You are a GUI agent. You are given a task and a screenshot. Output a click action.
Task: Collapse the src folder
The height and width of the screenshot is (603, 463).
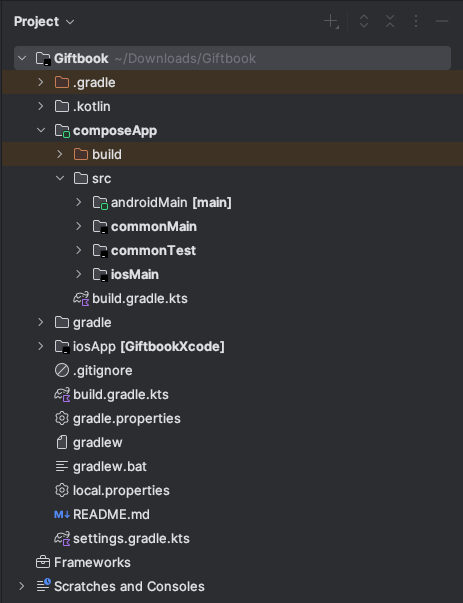[60, 178]
